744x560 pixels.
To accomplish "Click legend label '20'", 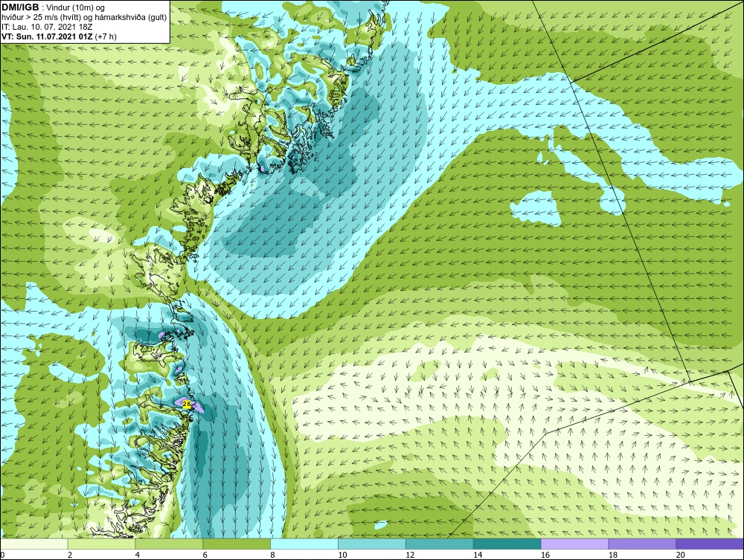I will pos(680,555).
